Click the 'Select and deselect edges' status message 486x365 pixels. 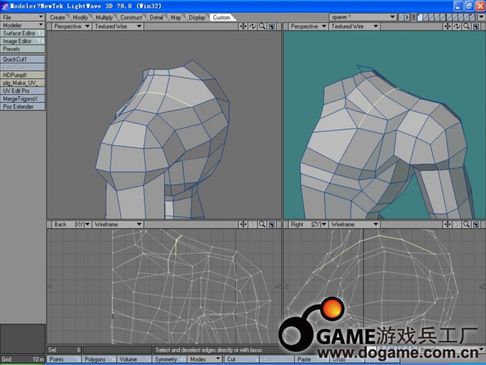point(209,350)
